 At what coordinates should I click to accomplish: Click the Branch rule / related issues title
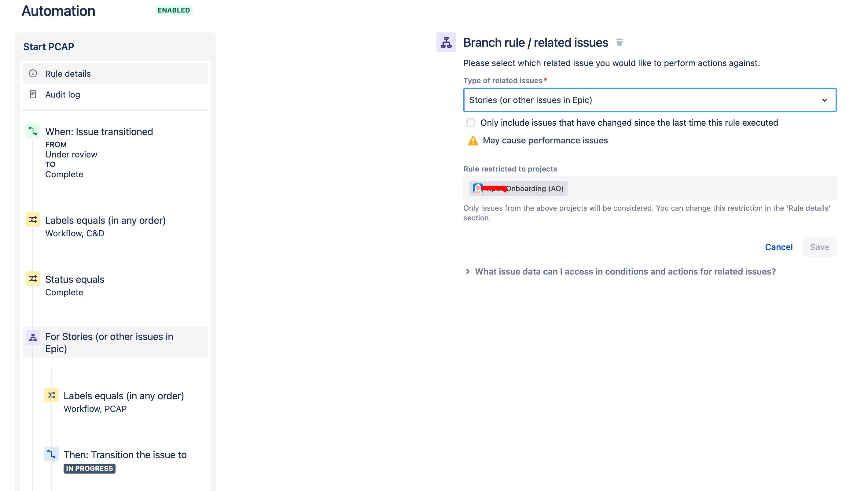pyautogui.click(x=536, y=42)
